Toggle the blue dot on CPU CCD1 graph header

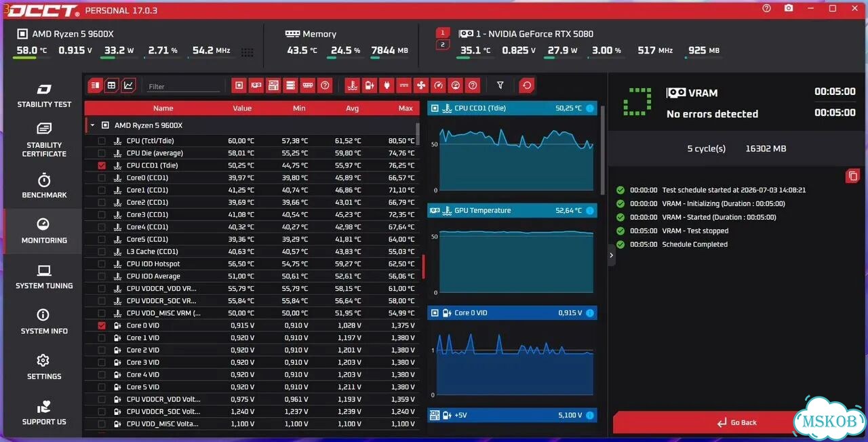tap(589, 108)
